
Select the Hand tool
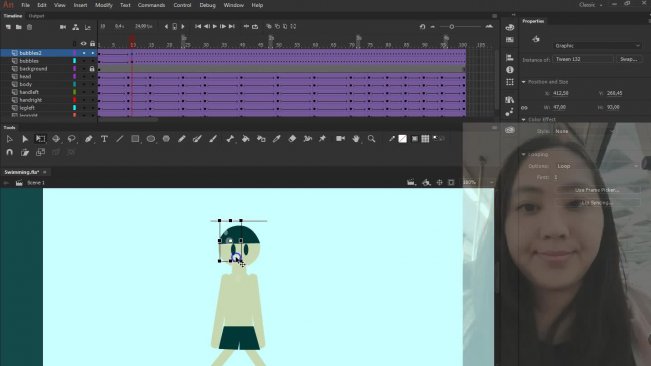356,139
